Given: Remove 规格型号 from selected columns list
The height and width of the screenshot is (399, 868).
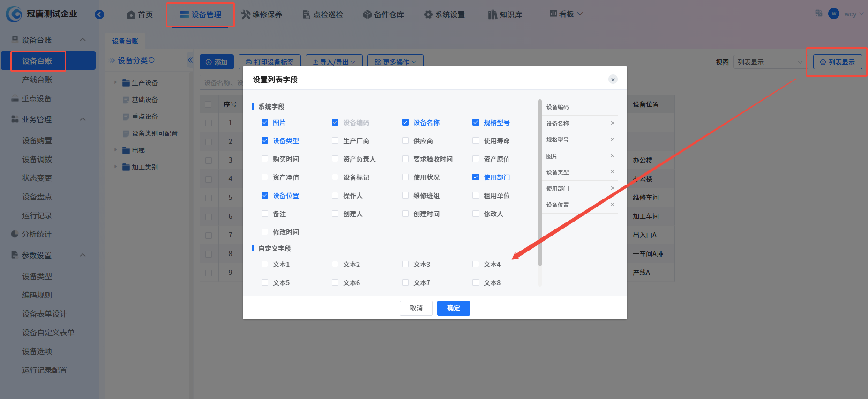Looking at the screenshot, I should pos(613,140).
